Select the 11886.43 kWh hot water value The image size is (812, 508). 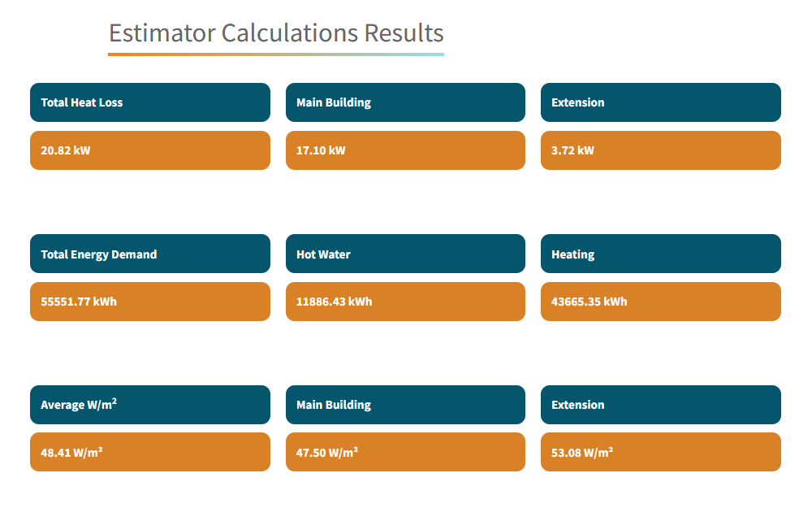[405, 302]
